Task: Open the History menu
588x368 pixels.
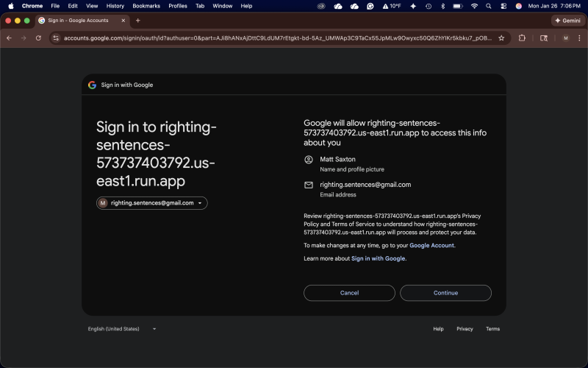Action: coord(115,6)
